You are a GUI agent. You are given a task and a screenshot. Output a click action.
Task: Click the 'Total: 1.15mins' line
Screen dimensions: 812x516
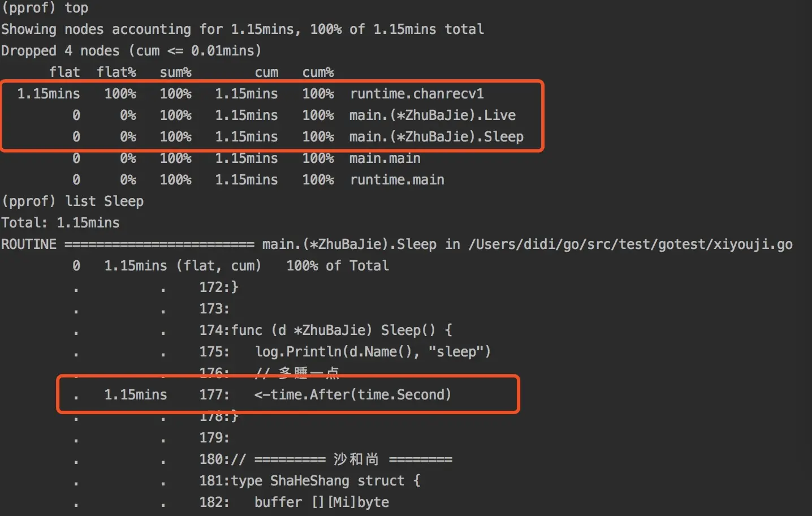(61, 223)
